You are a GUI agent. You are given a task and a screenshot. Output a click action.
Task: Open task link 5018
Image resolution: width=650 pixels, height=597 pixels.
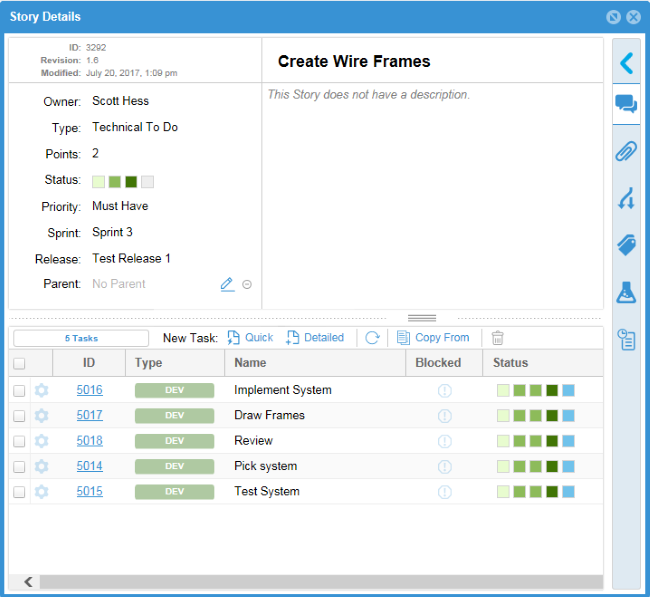point(89,441)
